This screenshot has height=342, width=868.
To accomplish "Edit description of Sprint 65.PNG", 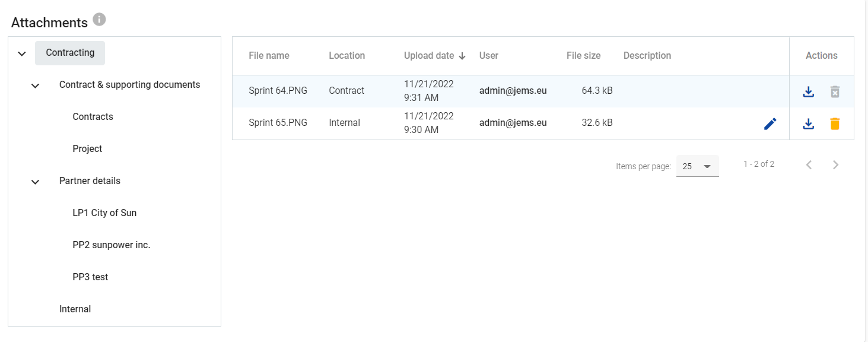I will pos(770,123).
